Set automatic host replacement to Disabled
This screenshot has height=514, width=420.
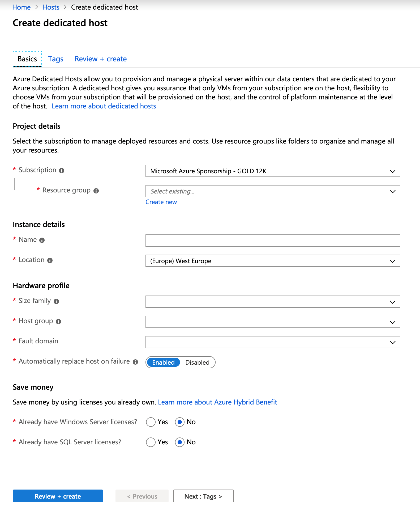click(x=197, y=363)
